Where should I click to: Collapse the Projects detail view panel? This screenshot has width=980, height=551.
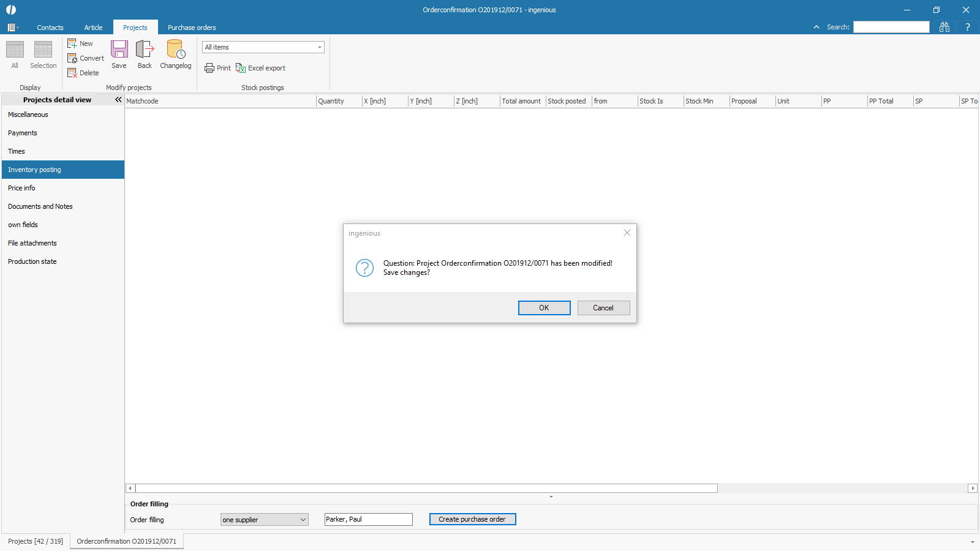coord(118,100)
